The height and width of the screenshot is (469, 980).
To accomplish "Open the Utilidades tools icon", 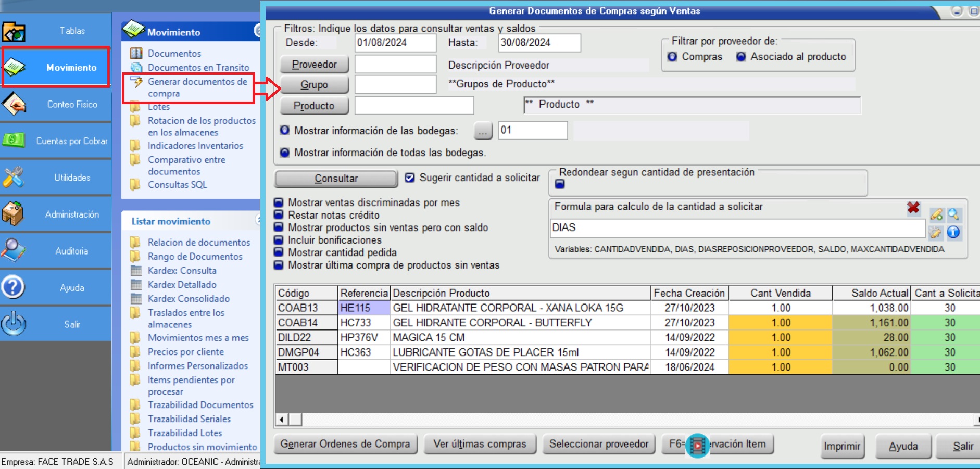I will [x=13, y=178].
